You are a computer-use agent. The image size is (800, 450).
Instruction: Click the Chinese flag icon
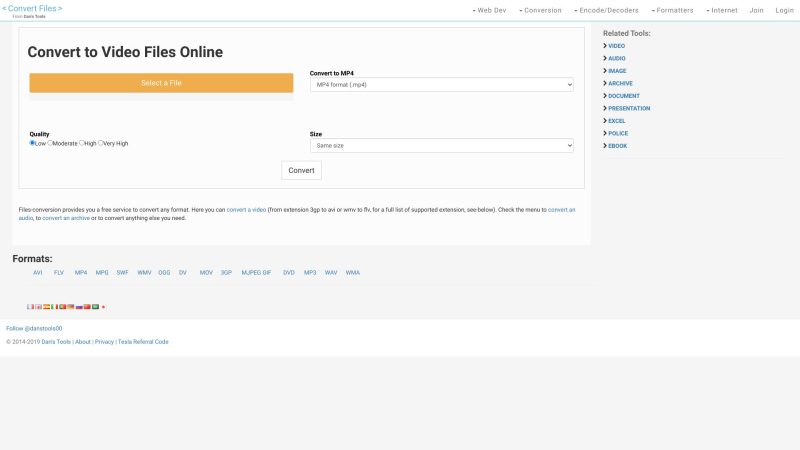click(x=87, y=307)
